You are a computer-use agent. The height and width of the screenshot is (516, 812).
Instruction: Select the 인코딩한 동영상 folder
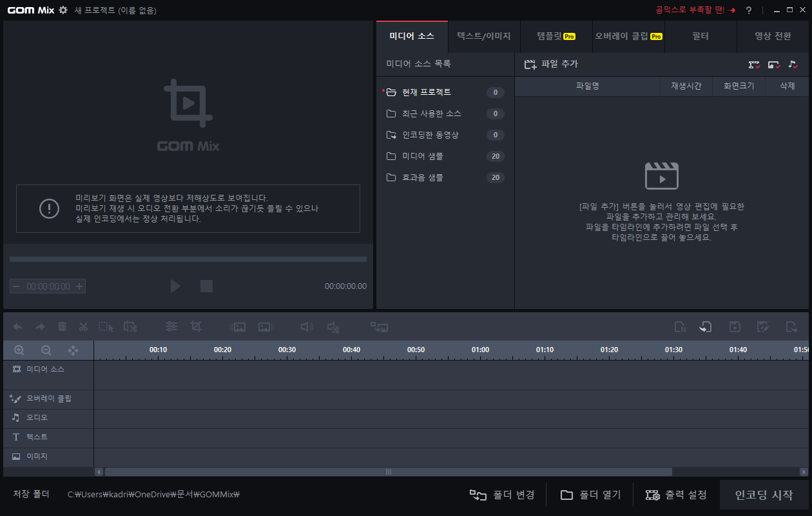(x=445, y=135)
